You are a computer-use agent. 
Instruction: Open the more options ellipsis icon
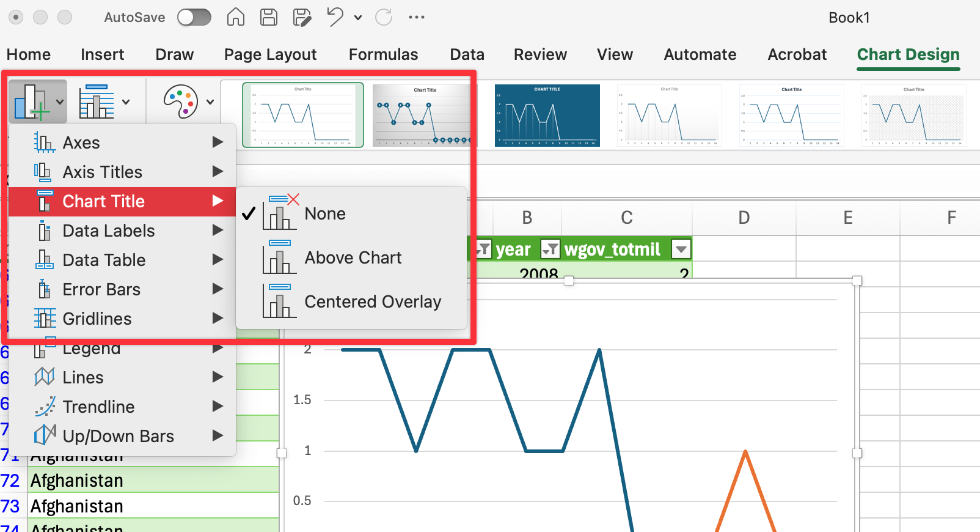click(417, 17)
